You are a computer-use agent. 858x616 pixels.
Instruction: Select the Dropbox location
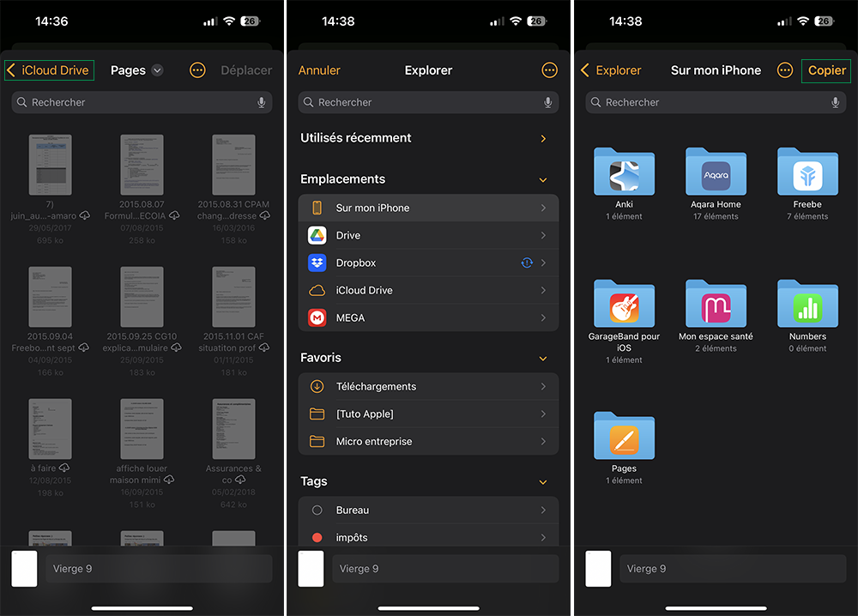[x=428, y=263]
